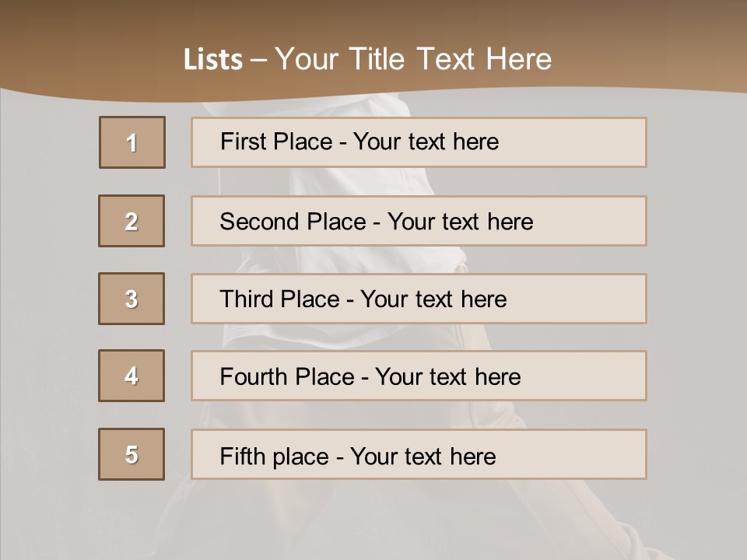Select the number 3 box
This screenshot has width=747, height=560.
pyautogui.click(x=132, y=299)
